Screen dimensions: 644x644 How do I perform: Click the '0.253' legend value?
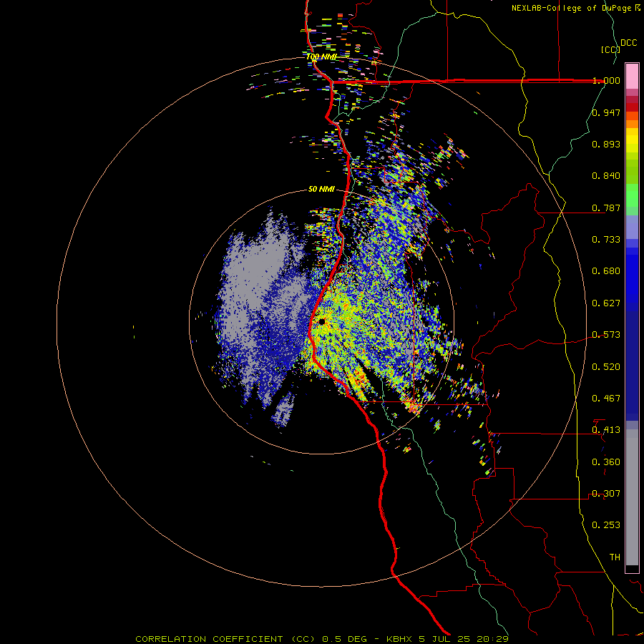click(606, 525)
